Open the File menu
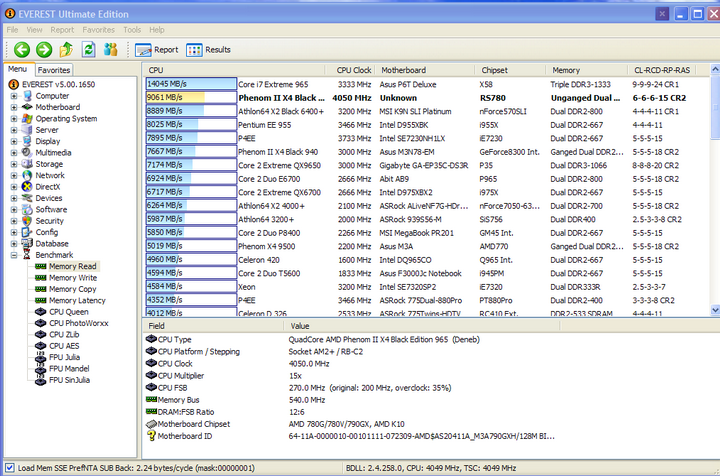This screenshot has height=476, width=720. coord(12,30)
